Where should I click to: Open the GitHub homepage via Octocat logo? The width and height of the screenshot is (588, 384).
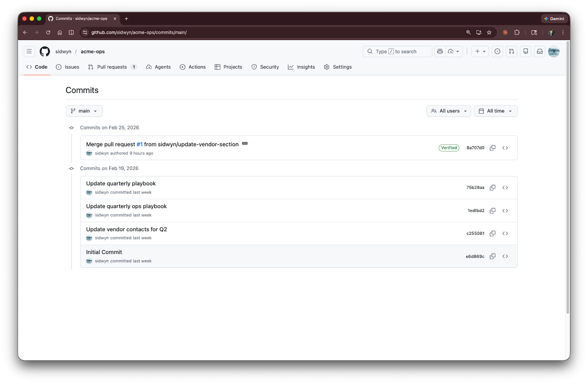(x=45, y=51)
